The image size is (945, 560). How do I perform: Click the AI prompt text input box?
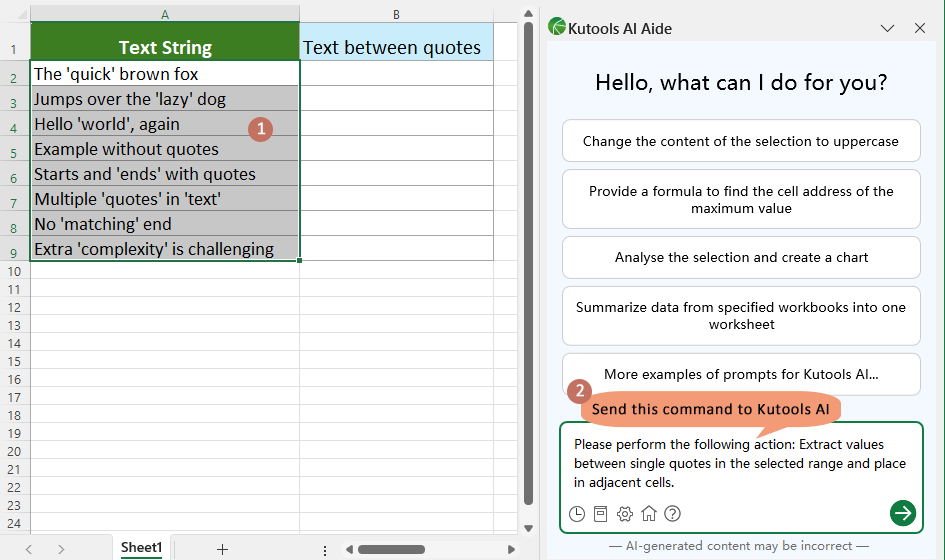click(740, 463)
